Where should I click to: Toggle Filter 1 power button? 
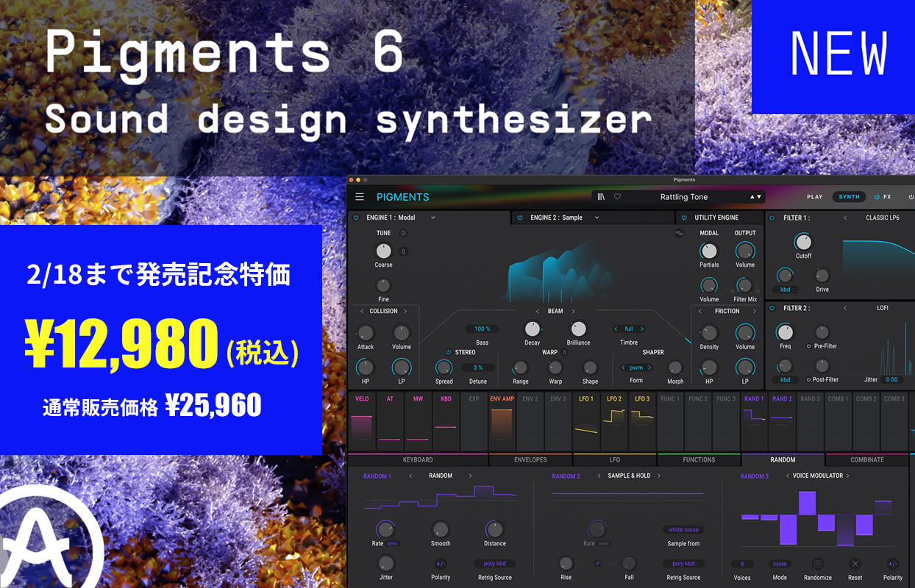773,218
